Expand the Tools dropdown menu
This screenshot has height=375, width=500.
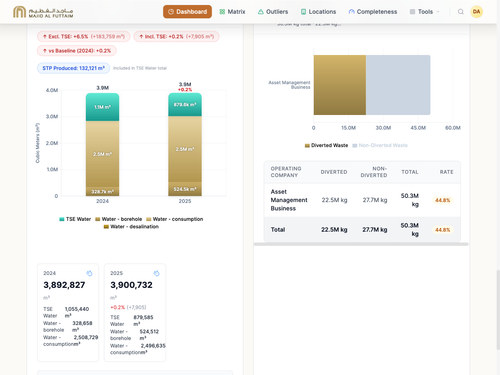point(424,12)
